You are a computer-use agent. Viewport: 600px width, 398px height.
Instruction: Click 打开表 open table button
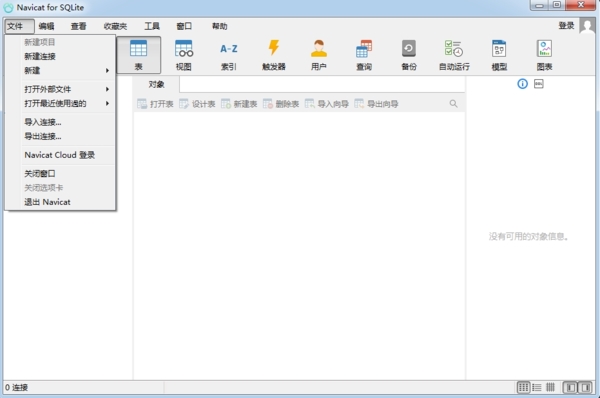click(155, 104)
